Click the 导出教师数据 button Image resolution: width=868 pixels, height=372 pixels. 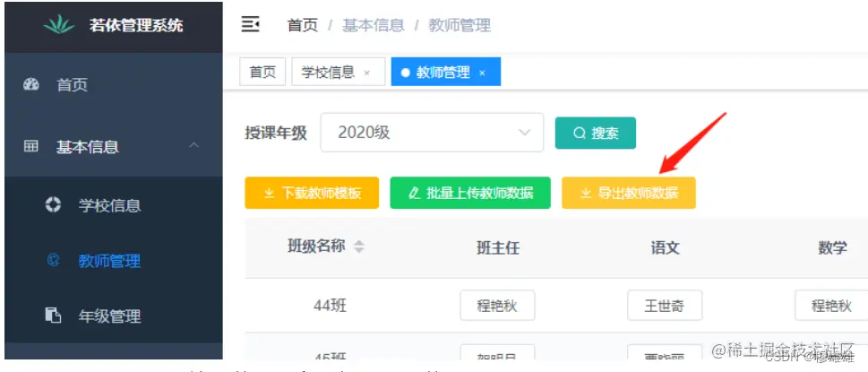628,193
